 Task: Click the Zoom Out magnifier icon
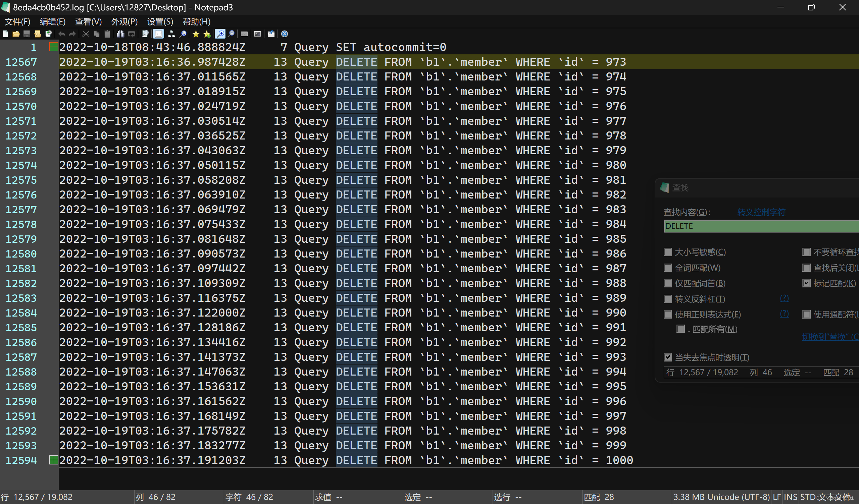(x=232, y=34)
